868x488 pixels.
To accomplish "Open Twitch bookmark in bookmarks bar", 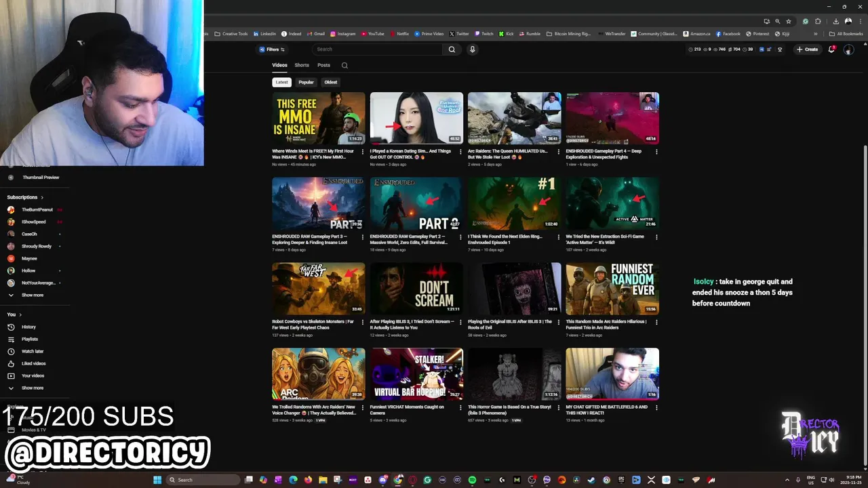I will coord(484,34).
